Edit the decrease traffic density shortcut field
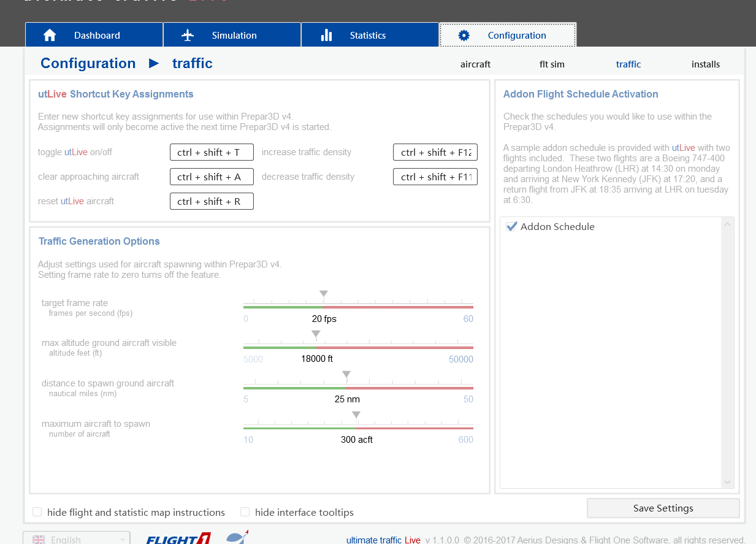 pos(435,177)
